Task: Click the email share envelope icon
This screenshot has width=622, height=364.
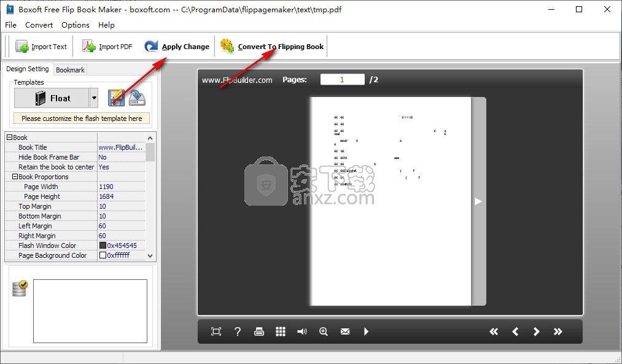Action: (x=345, y=331)
